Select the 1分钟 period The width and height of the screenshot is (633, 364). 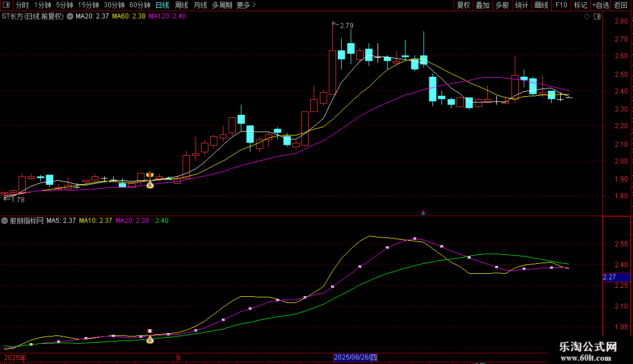pyautogui.click(x=43, y=5)
